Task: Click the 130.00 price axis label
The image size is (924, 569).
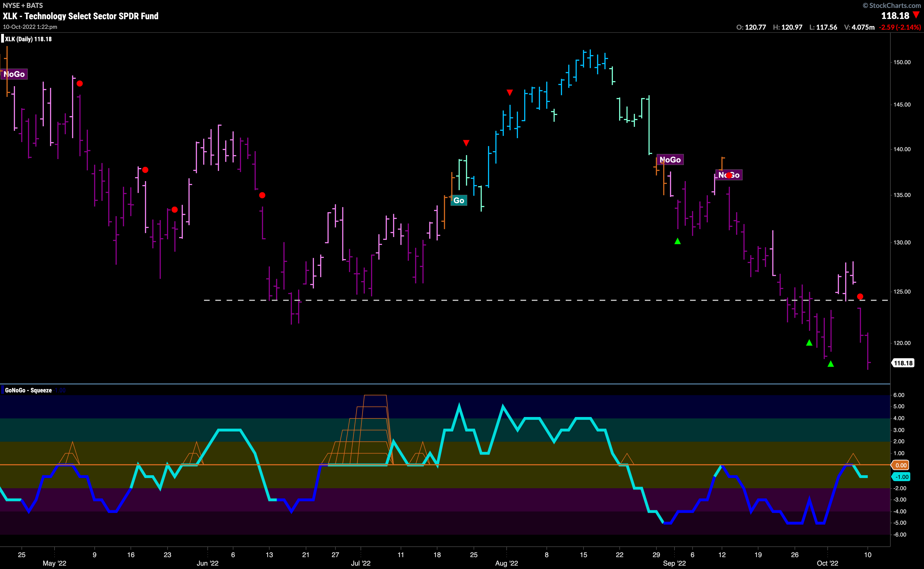Action: point(902,242)
